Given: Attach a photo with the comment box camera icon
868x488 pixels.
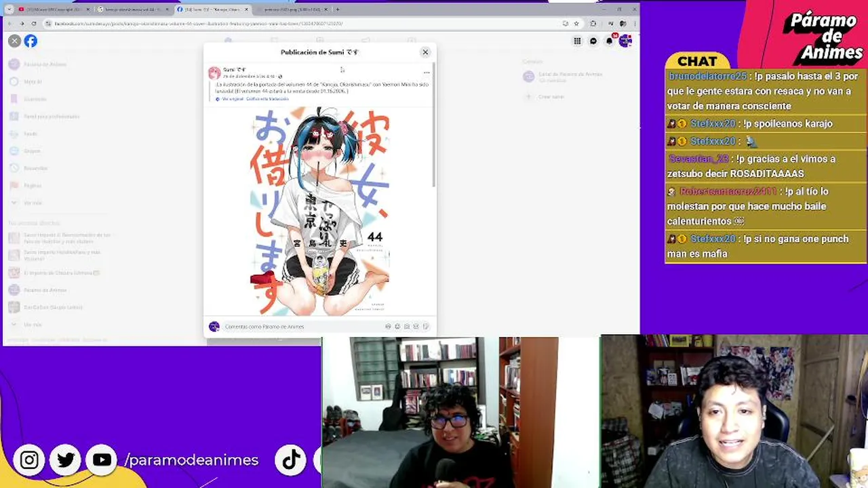Looking at the screenshot, I should coord(407,327).
